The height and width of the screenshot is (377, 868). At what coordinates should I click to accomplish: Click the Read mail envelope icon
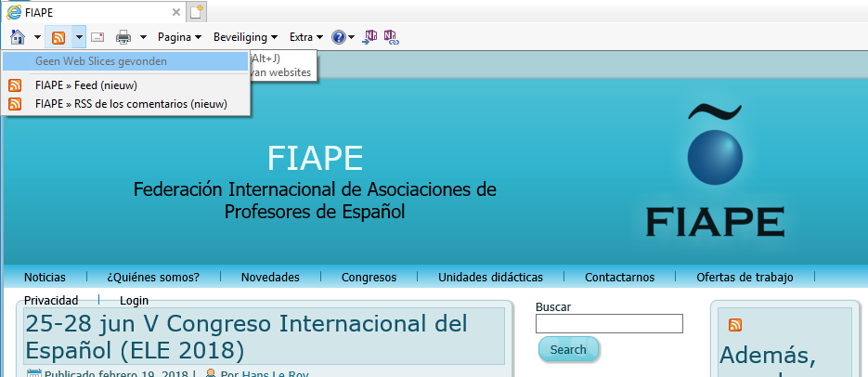97,37
